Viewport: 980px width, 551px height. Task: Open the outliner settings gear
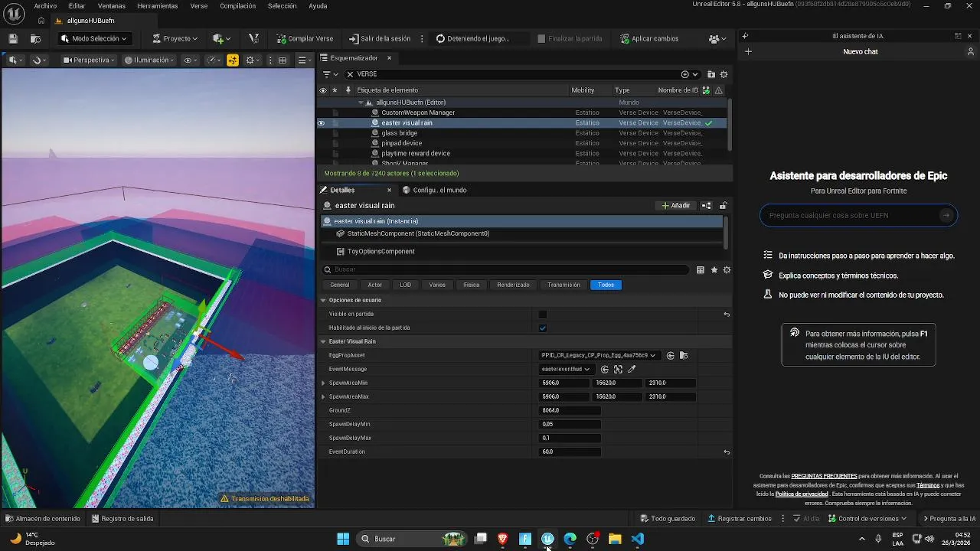(x=724, y=74)
